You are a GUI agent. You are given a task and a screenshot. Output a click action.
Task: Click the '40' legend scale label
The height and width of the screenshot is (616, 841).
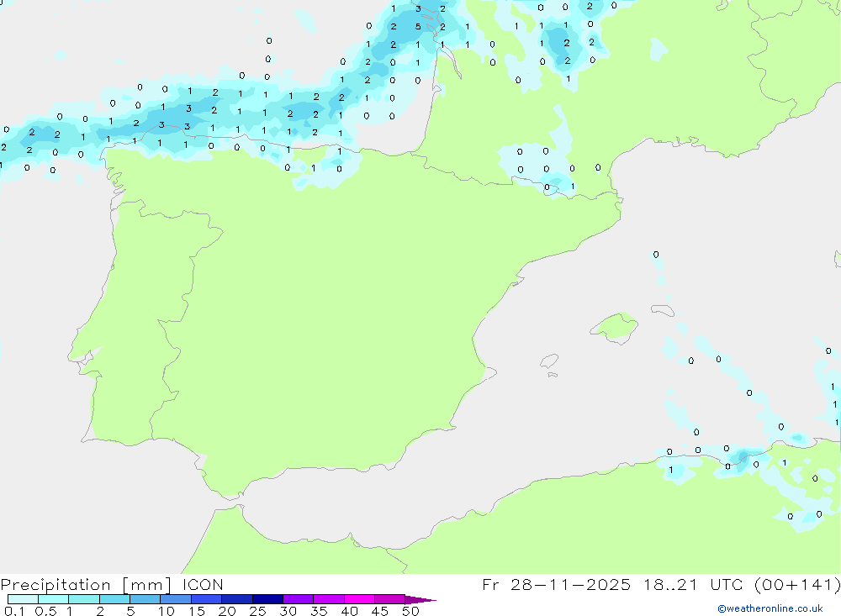[x=350, y=611]
